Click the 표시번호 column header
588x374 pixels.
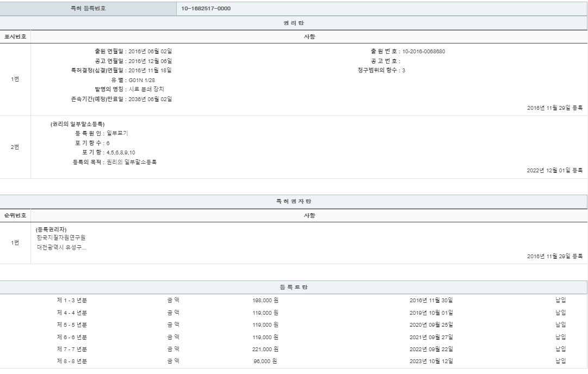[x=15, y=37]
